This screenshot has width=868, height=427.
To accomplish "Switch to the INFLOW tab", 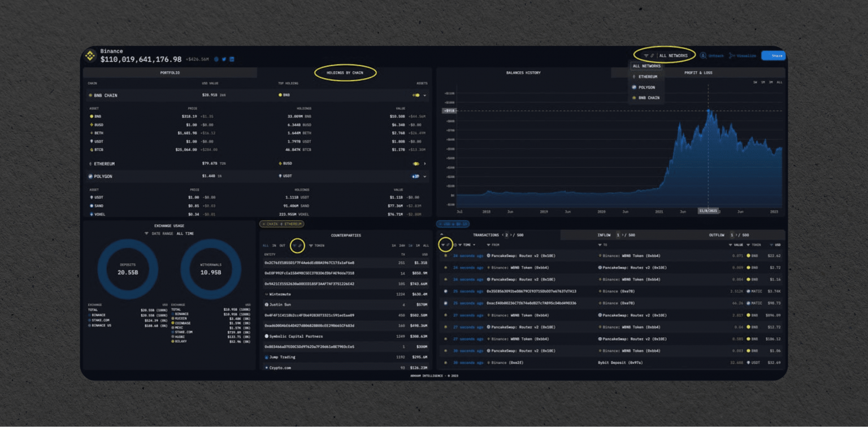I will 604,235.
